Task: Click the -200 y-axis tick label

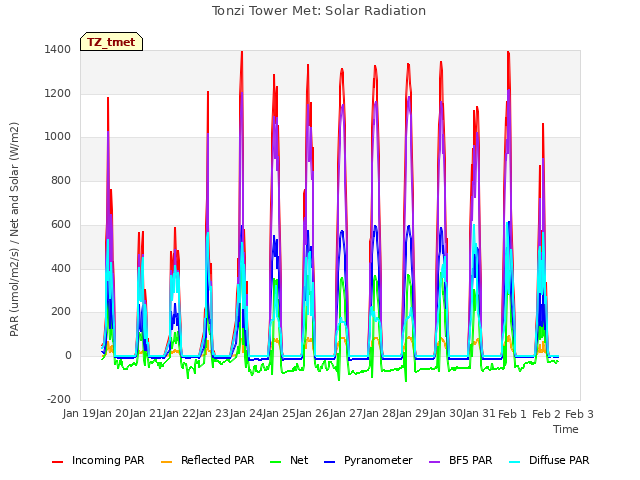Action: [59, 399]
